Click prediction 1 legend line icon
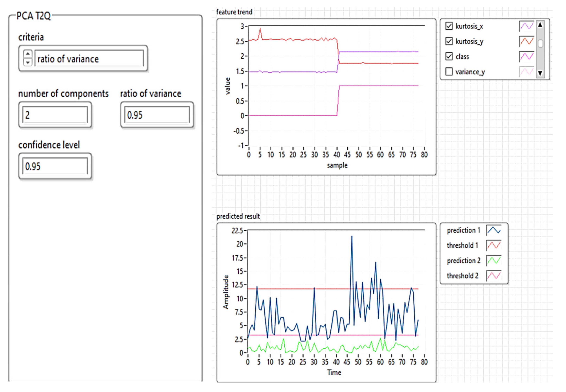 click(494, 230)
